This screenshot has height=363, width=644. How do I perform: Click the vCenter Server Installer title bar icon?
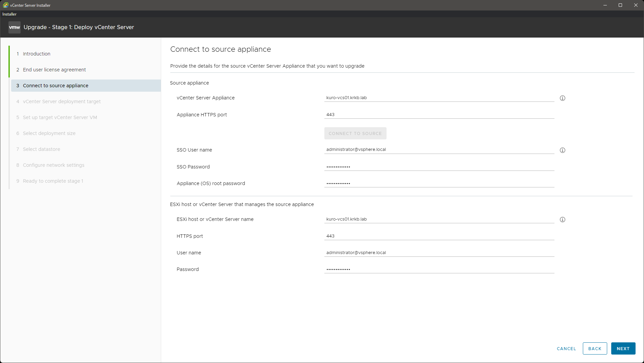coord(5,5)
